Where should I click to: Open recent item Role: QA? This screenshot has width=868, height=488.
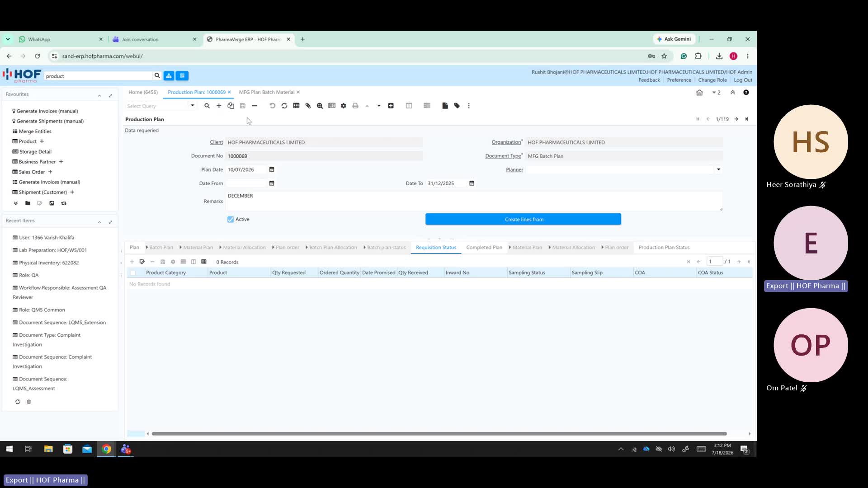pyautogui.click(x=28, y=275)
